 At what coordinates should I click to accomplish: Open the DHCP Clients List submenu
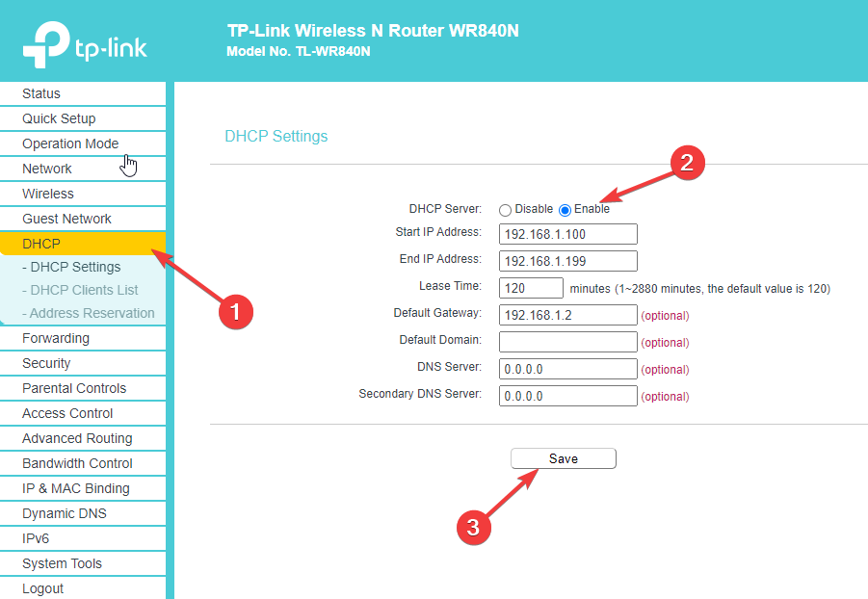click(x=80, y=290)
